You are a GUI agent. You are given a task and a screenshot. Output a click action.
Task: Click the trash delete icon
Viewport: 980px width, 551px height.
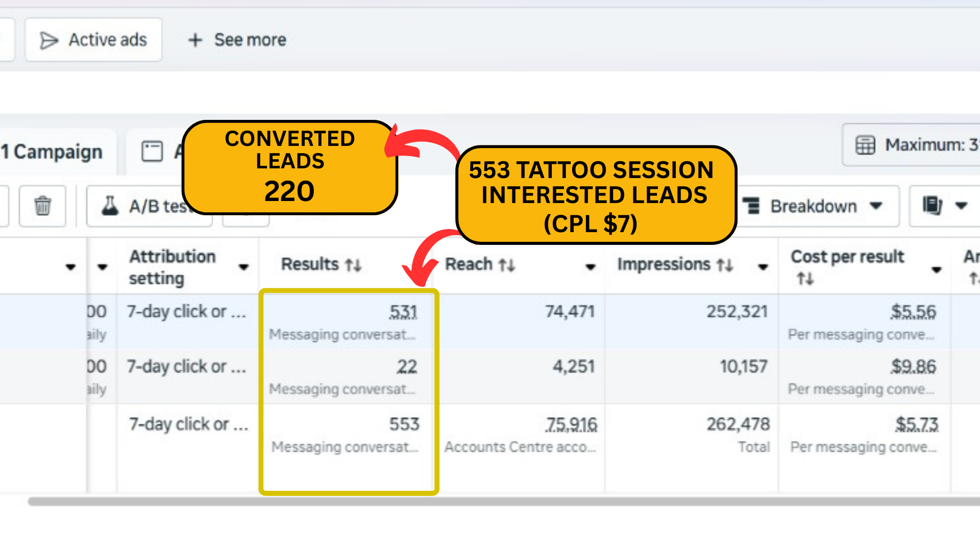click(x=42, y=206)
